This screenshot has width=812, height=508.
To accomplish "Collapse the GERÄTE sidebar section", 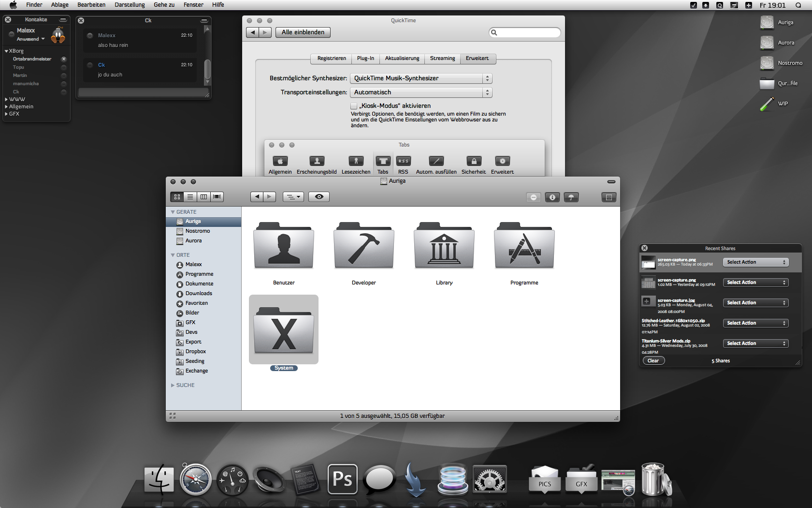I will 173,212.
